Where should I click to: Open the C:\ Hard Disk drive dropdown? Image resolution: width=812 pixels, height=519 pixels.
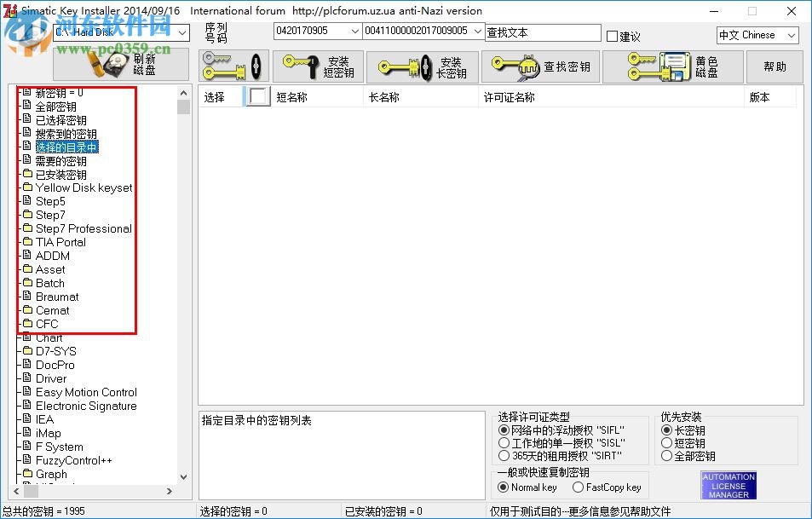click(184, 32)
